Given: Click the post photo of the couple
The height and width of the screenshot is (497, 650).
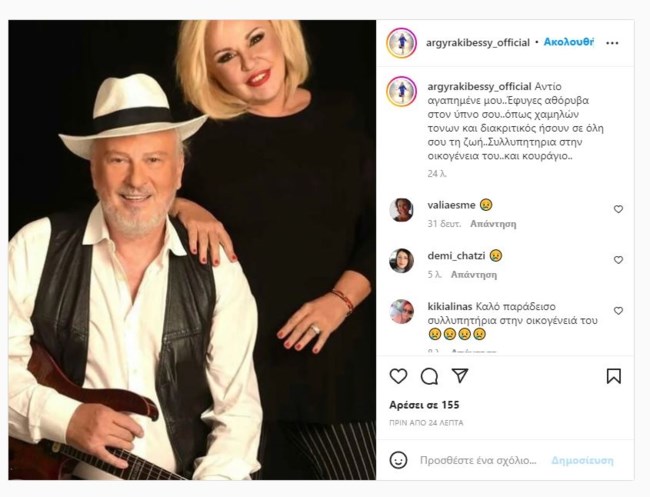Looking at the screenshot, I should pyautogui.click(x=192, y=250).
